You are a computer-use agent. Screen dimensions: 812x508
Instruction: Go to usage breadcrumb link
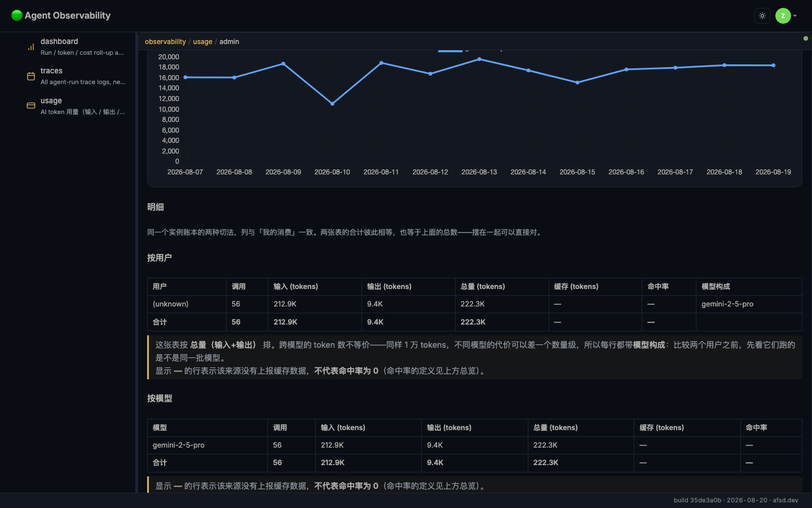pos(202,42)
